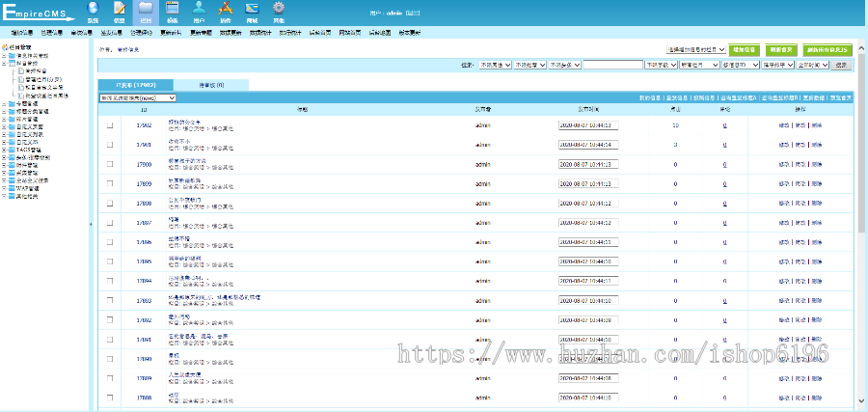Tick the checkbox for row ID 17895

110,261
